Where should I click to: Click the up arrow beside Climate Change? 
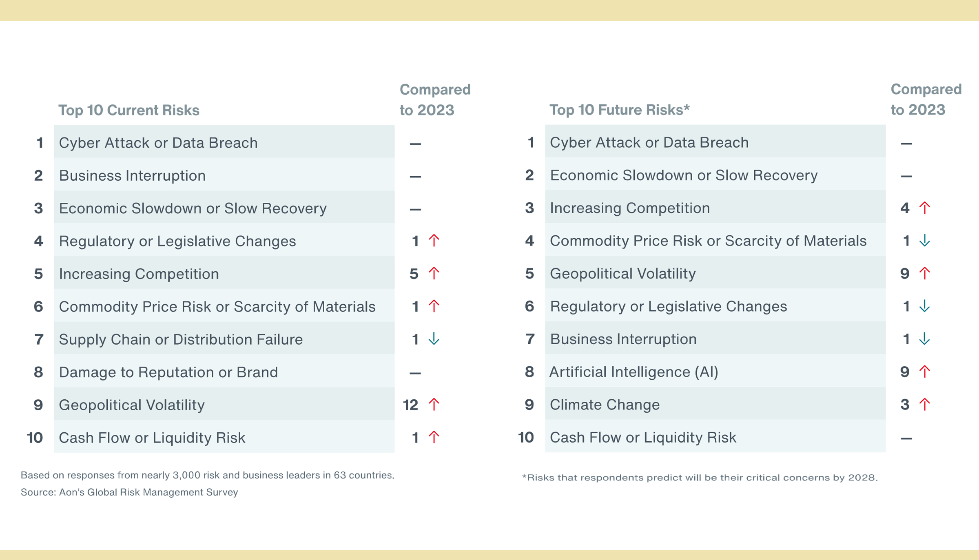[x=925, y=404]
